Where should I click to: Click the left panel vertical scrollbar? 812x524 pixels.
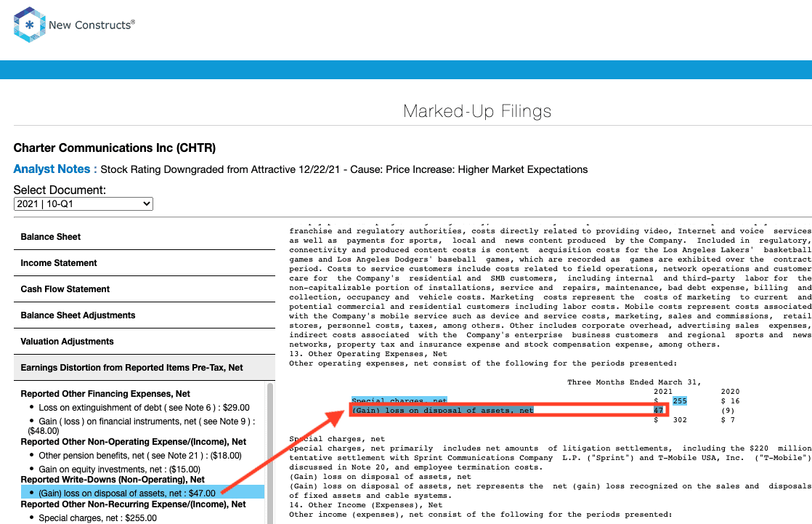tap(269, 454)
